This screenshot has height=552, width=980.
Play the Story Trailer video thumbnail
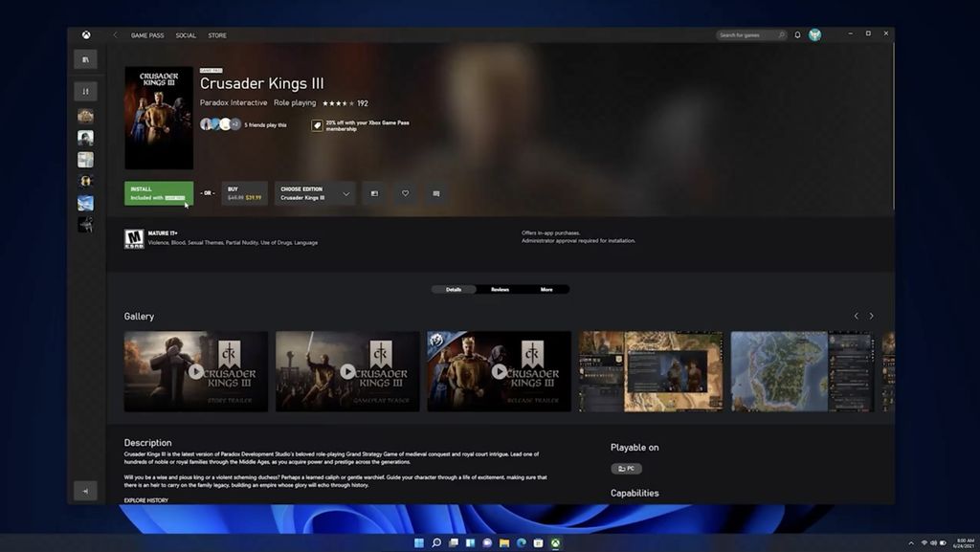196,371
